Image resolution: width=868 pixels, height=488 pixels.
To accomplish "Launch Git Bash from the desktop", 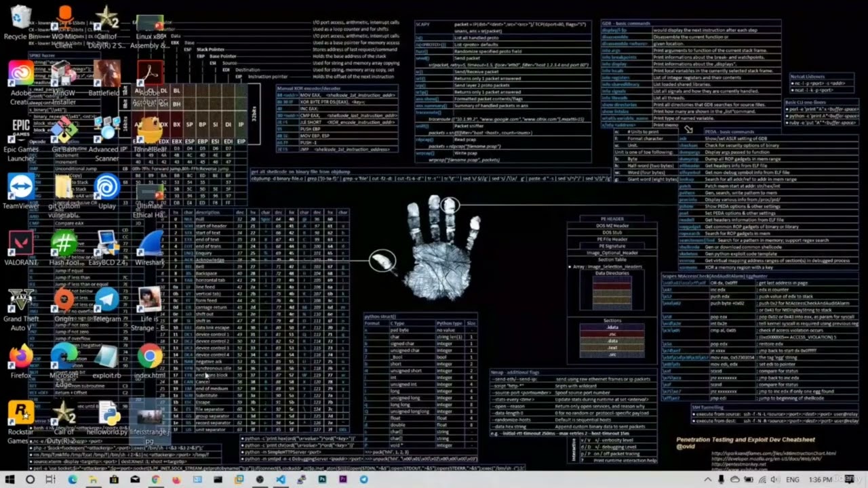I will pos(64,130).
